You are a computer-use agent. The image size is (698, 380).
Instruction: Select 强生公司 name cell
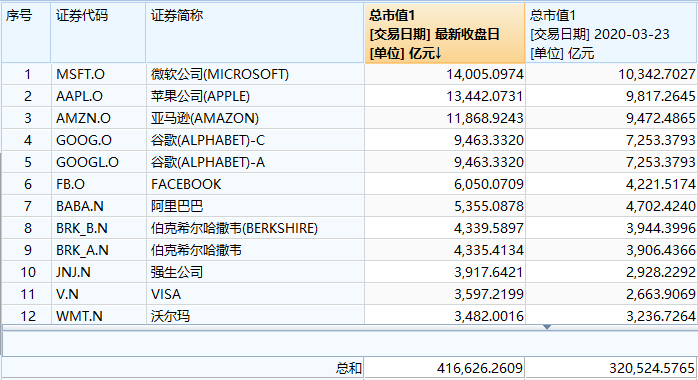255,272
